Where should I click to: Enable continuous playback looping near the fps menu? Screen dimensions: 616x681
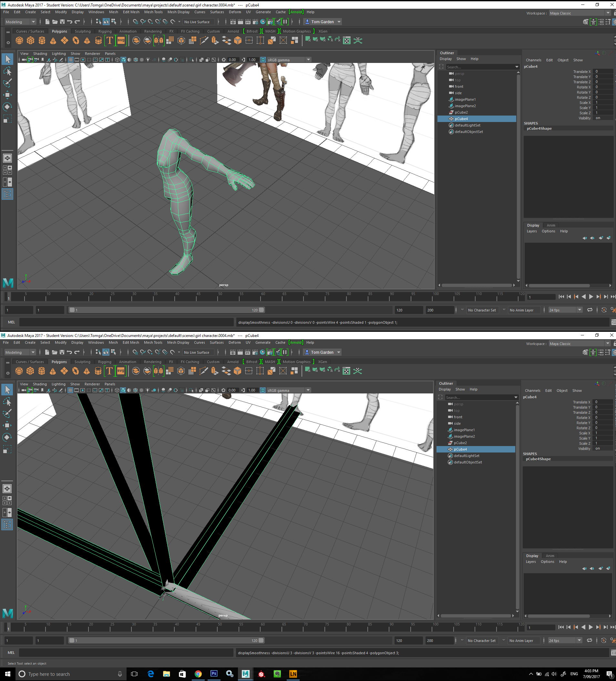coord(590,310)
